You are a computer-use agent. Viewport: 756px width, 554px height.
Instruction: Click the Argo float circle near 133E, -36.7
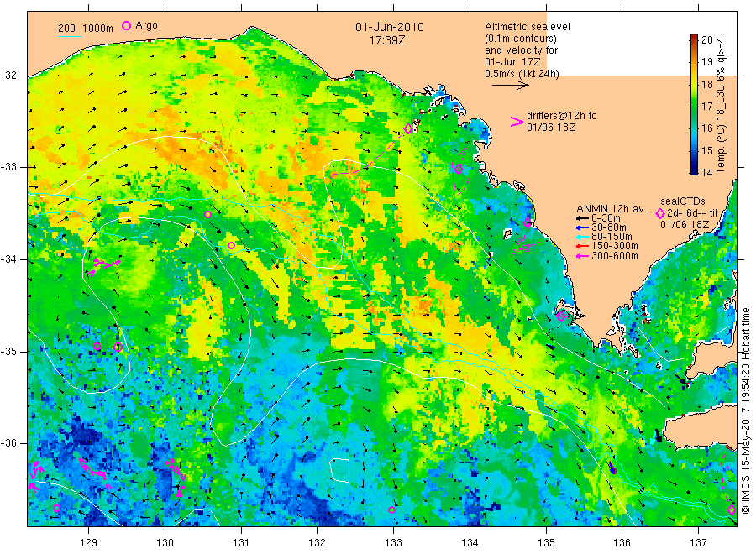[x=392, y=510]
